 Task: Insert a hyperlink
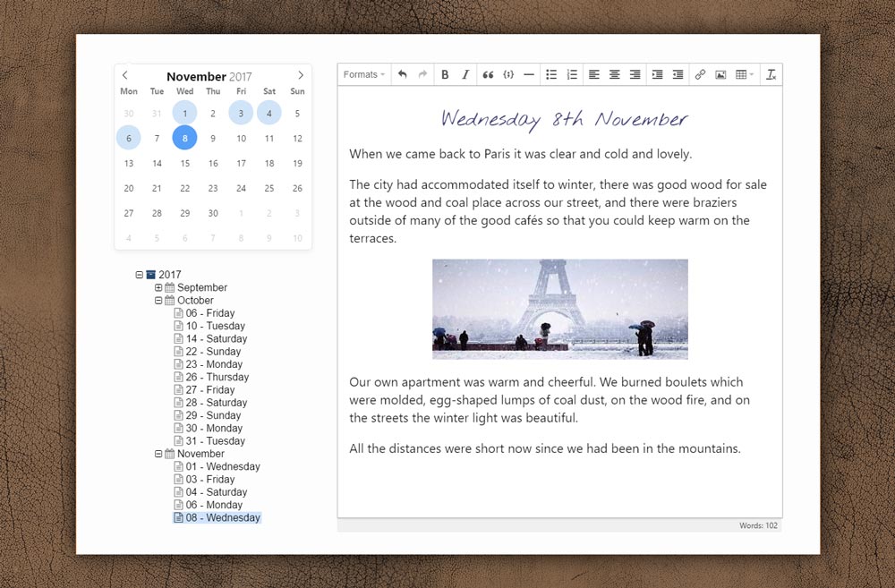coord(701,75)
